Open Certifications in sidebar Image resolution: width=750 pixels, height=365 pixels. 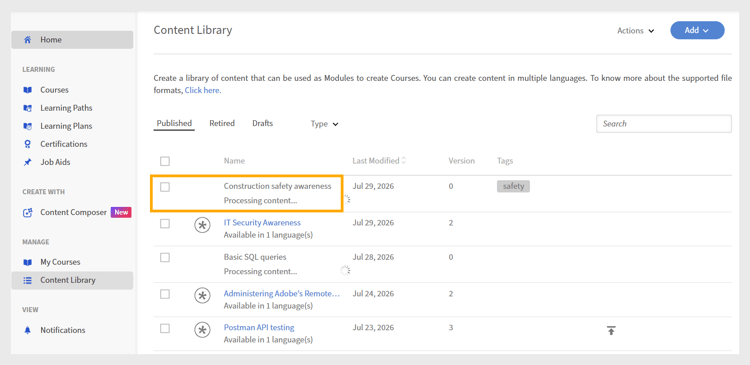64,144
